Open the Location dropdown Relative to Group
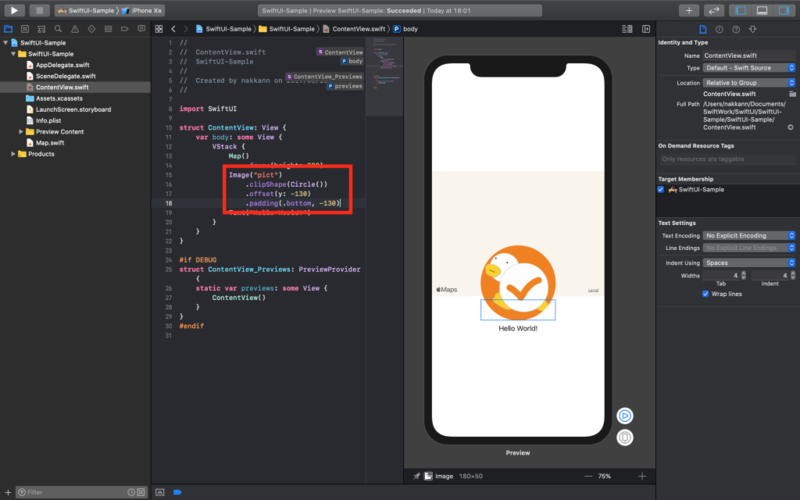This screenshot has width=800, height=500. tap(748, 83)
